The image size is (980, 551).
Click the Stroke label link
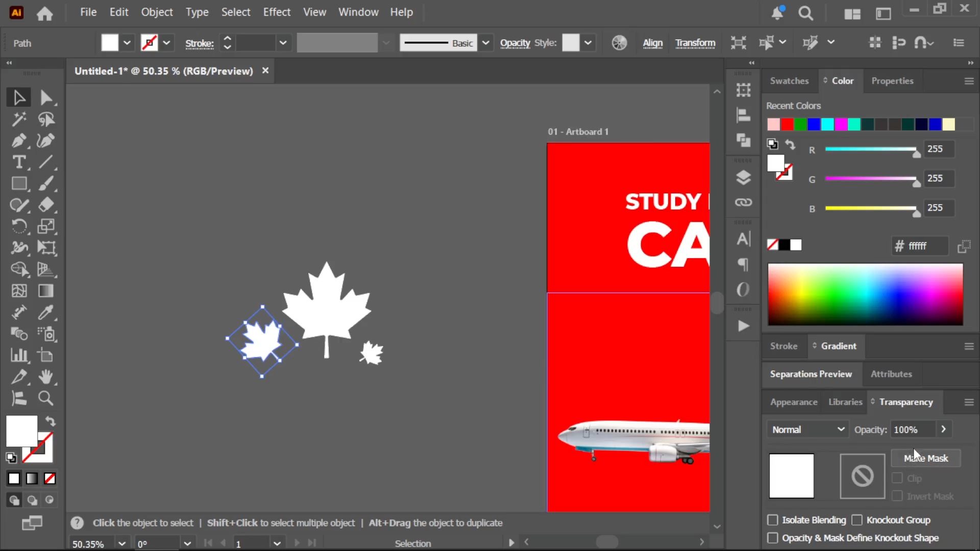199,43
